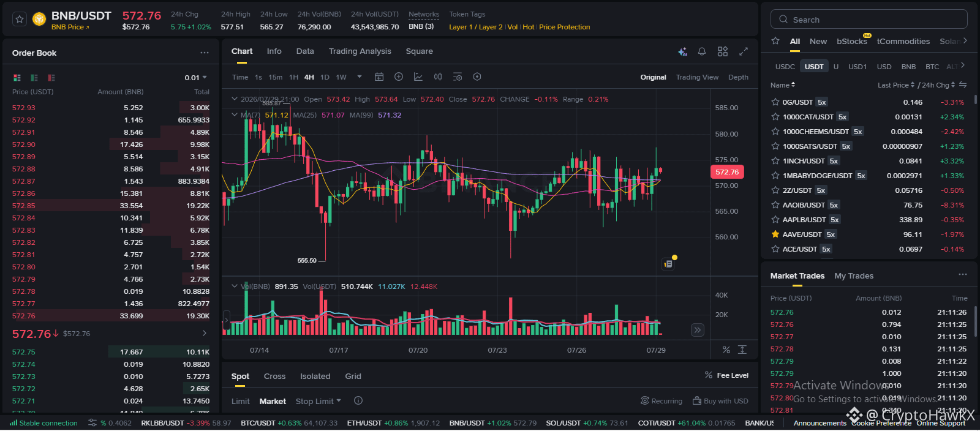Change candlestick chart type icon
980x431 pixels.
(x=438, y=77)
